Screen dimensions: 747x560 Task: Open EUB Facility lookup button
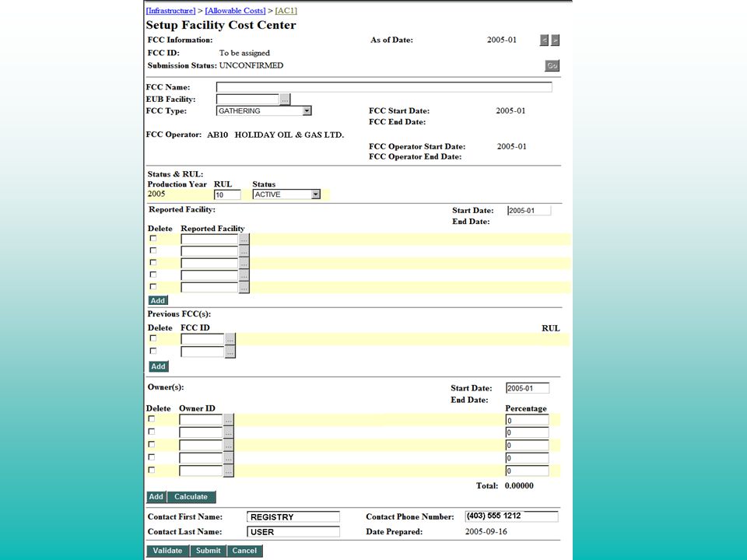[x=285, y=100]
